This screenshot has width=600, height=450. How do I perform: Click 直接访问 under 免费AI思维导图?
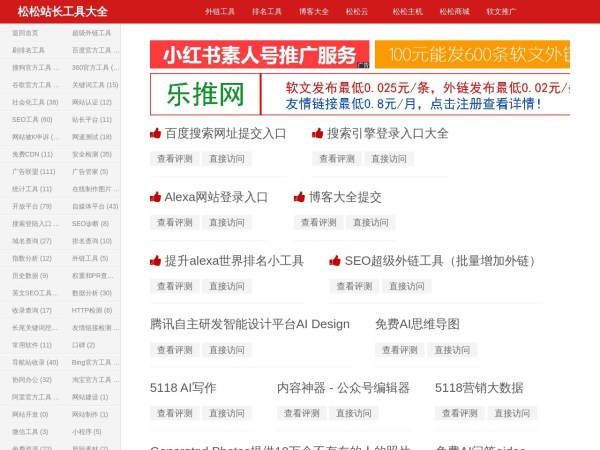[x=452, y=350]
